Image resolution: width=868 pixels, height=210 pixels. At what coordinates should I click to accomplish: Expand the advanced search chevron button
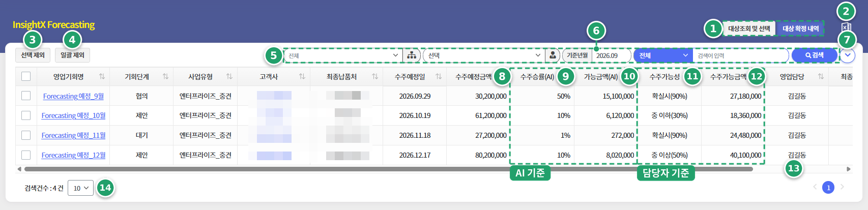click(x=848, y=55)
